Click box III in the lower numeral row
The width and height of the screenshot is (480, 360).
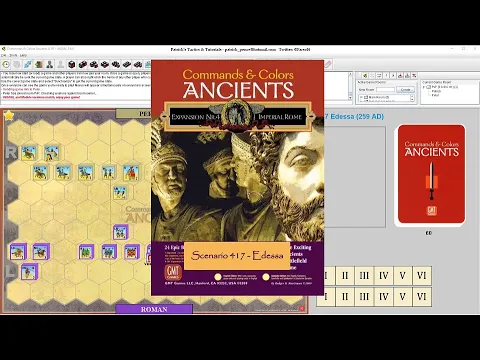point(364,297)
